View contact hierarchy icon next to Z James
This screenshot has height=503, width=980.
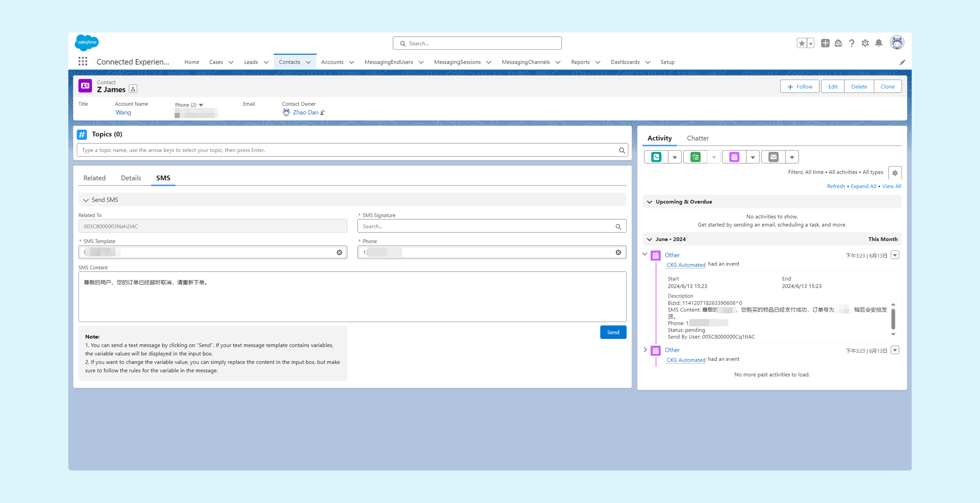(x=133, y=89)
